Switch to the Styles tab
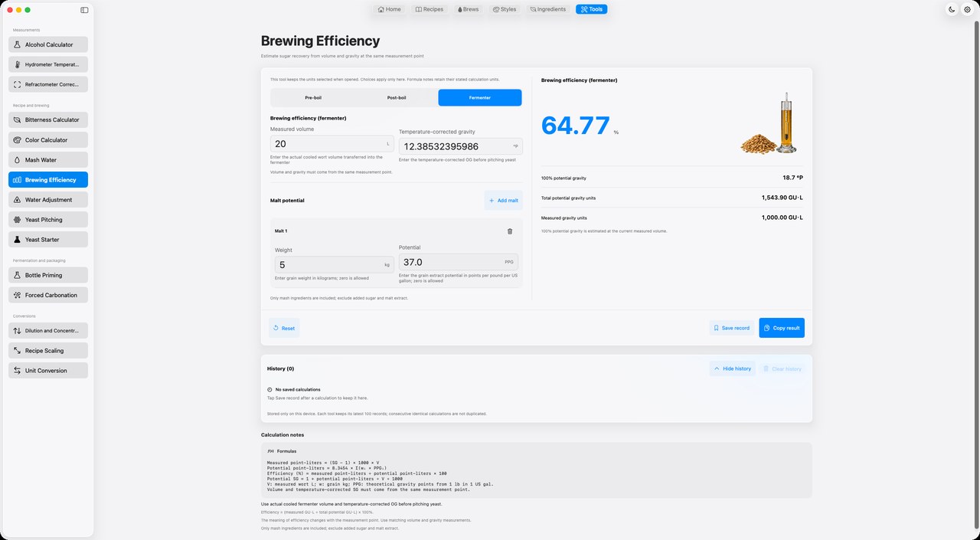The height and width of the screenshot is (540, 980). click(x=505, y=9)
